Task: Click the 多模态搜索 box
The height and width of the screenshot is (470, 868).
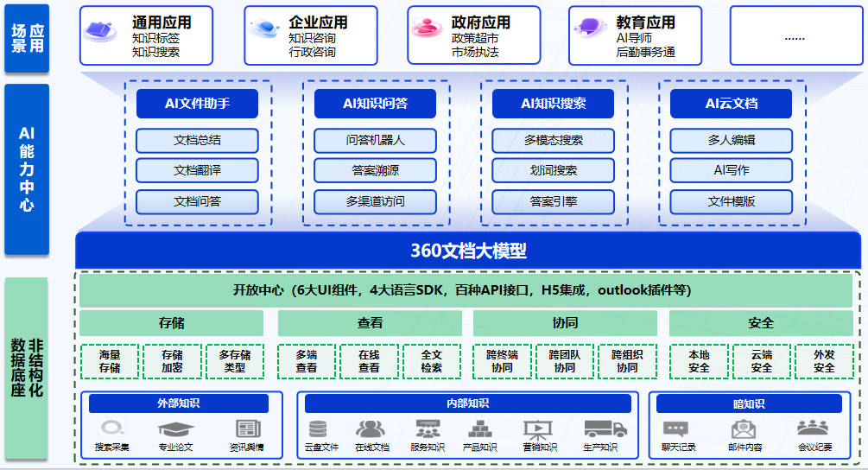Action: pyautogui.click(x=553, y=141)
